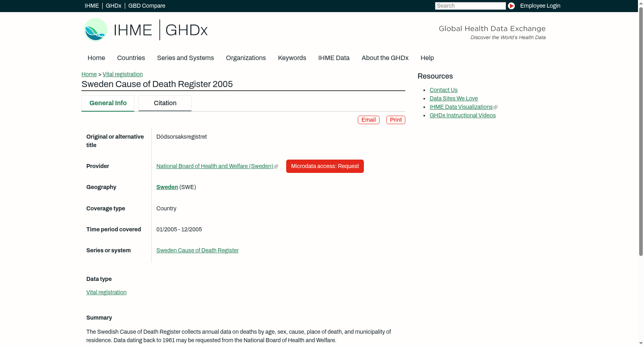Image resolution: width=644 pixels, height=347 pixels.
Task: Open the Series and Systems menu
Action: [x=186, y=58]
